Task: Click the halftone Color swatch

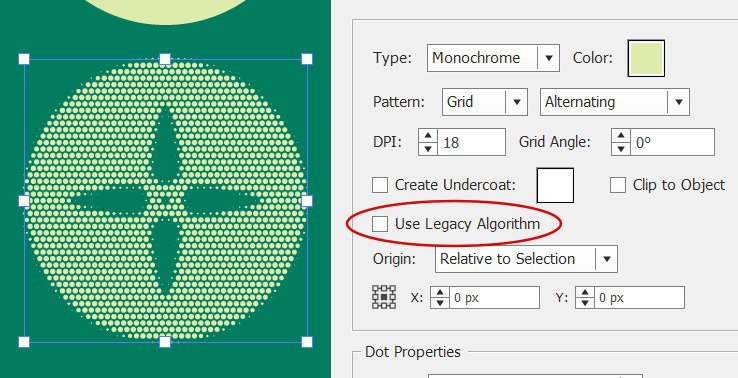Action: [x=646, y=58]
